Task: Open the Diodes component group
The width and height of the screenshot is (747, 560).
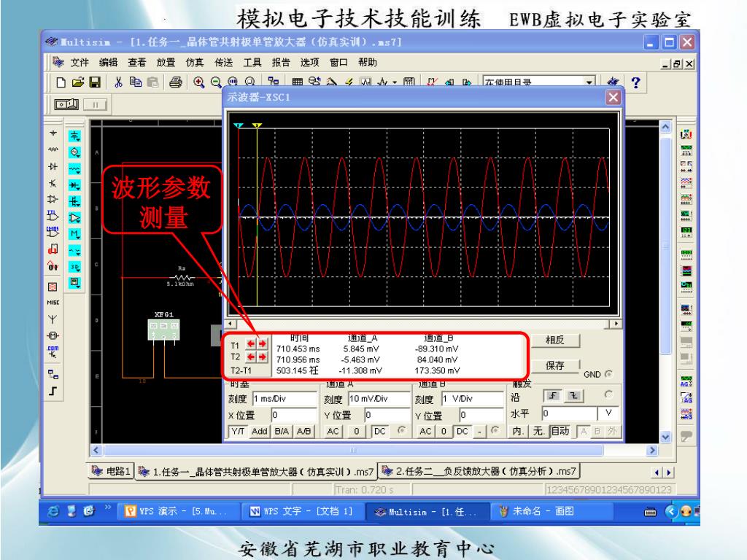Action: click(x=53, y=166)
